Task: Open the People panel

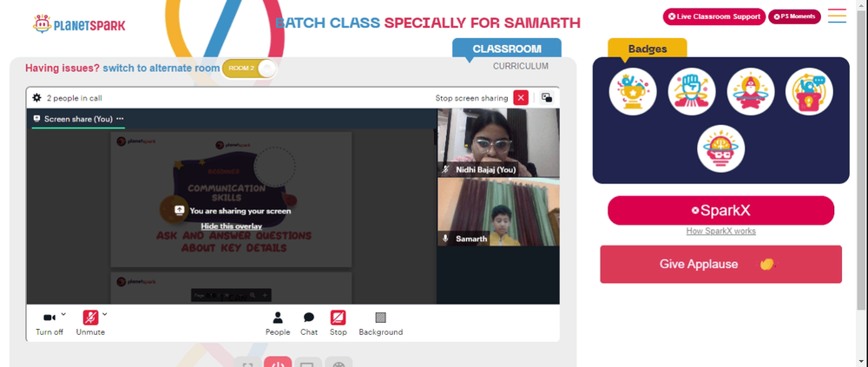Action: click(278, 324)
